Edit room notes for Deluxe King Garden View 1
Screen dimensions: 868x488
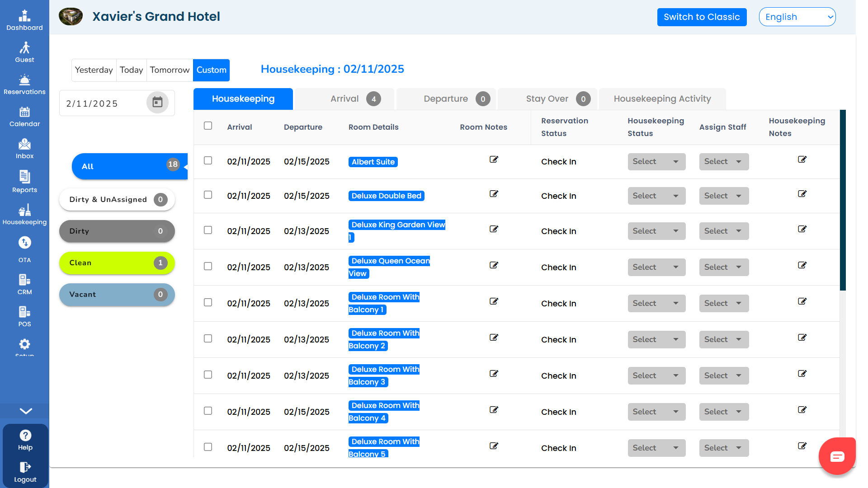[x=494, y=229]
